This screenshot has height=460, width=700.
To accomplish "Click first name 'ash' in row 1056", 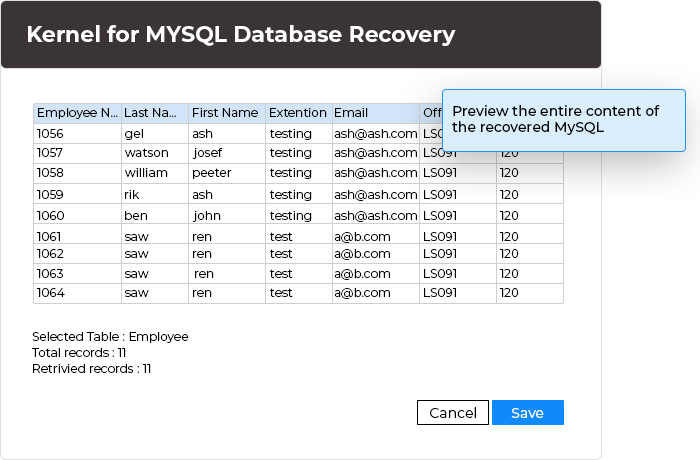I will tap(227, 134).
